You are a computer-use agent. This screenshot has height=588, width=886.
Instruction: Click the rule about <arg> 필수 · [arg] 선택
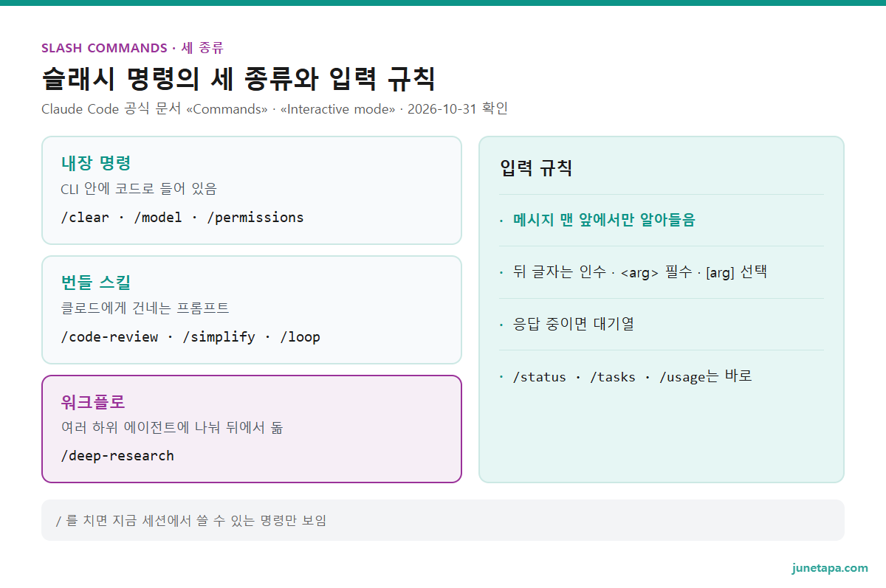click(640, 272)
